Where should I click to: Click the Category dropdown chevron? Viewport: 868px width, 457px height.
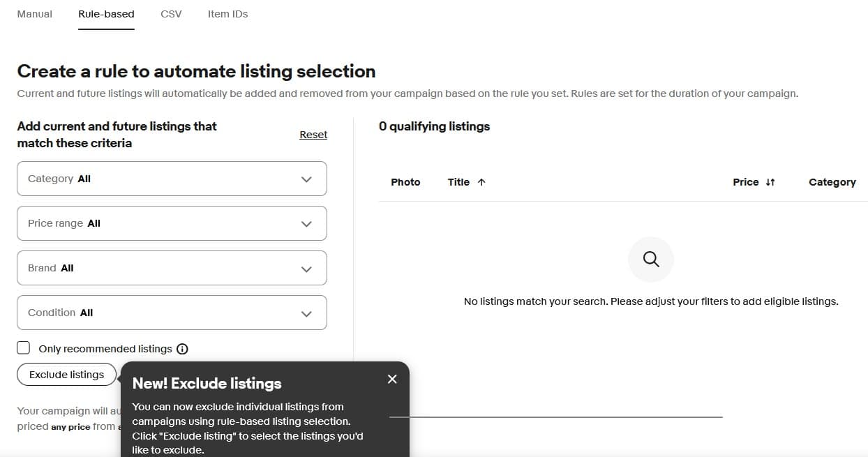tap(306, 179)
